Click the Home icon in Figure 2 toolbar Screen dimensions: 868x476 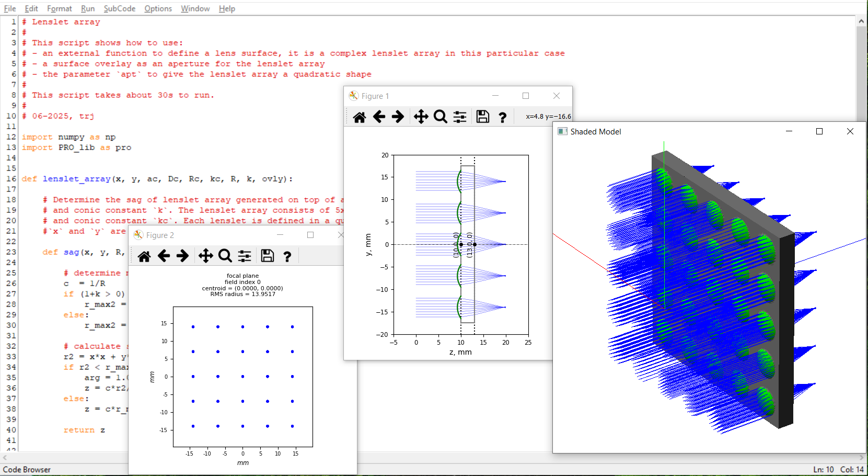[x=144, y=256]
